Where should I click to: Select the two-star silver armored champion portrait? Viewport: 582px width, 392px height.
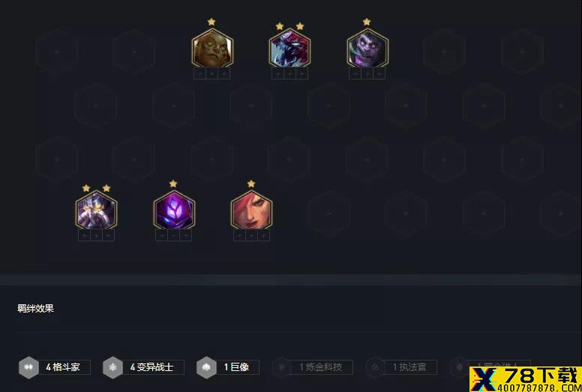(x=96, y=211)
